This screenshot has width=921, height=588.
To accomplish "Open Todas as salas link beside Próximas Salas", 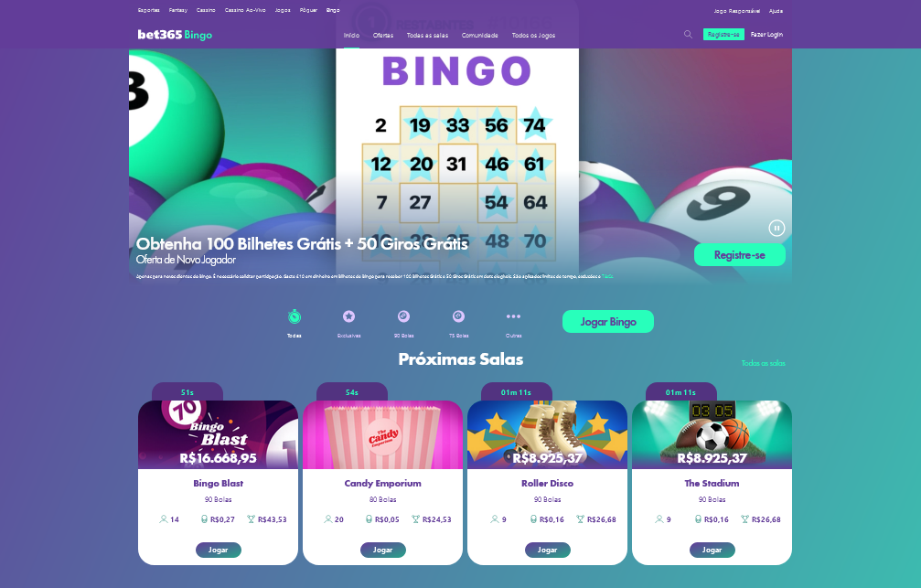I will pyautogui.click(x=763, y=363).
